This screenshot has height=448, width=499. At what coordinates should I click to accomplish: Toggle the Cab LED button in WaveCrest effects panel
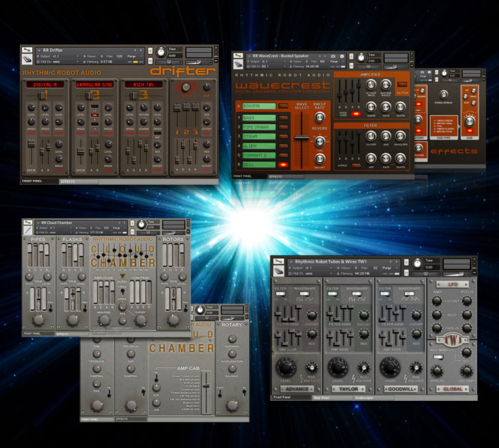pyautogui.click(x=469, y=131)
